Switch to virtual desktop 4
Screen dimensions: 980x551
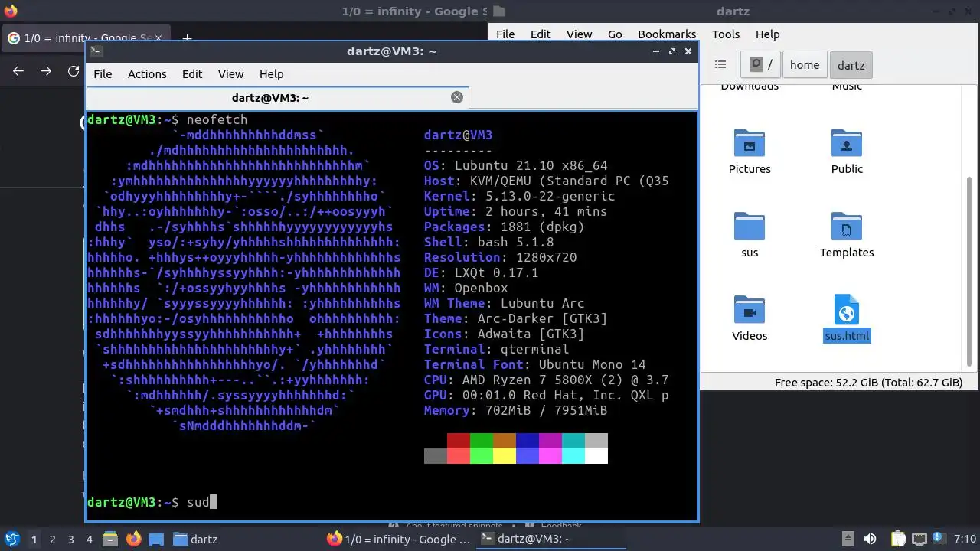coord(89,540)
